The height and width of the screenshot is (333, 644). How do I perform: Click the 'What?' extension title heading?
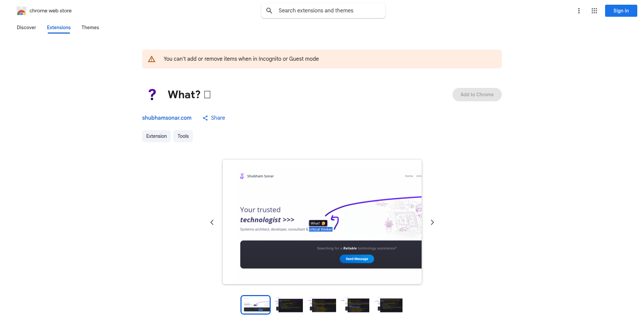189,95
